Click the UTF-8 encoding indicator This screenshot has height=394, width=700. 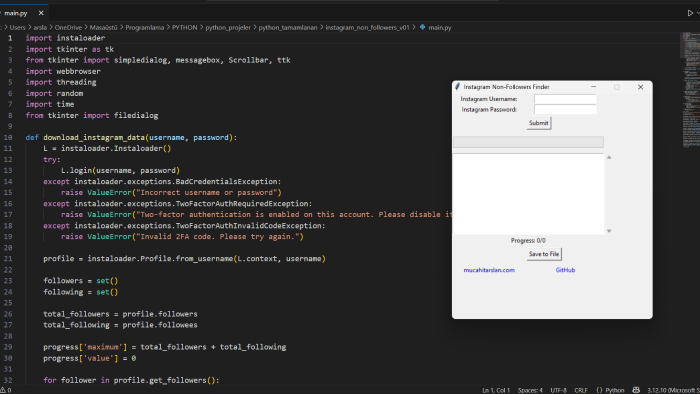[x=558, y=390]
